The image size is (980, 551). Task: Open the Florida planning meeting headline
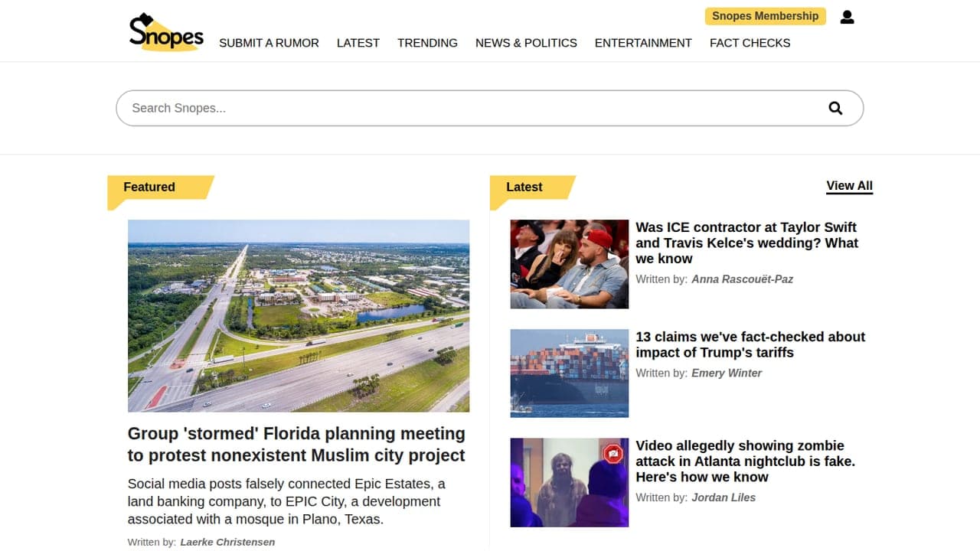pyautogui.click(x=296, y=445)
